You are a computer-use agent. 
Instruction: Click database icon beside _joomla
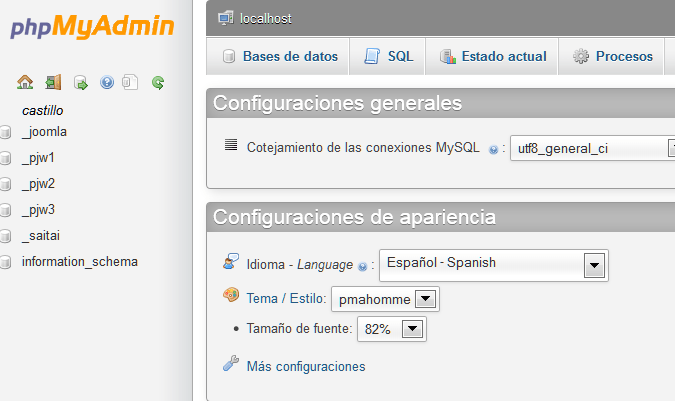5,132
